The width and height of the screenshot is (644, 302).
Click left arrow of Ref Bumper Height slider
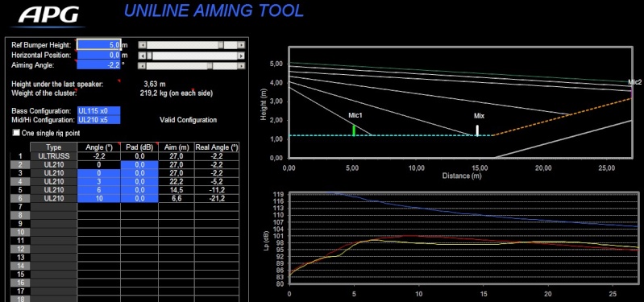pyautogui.click(x=142, y=45)
